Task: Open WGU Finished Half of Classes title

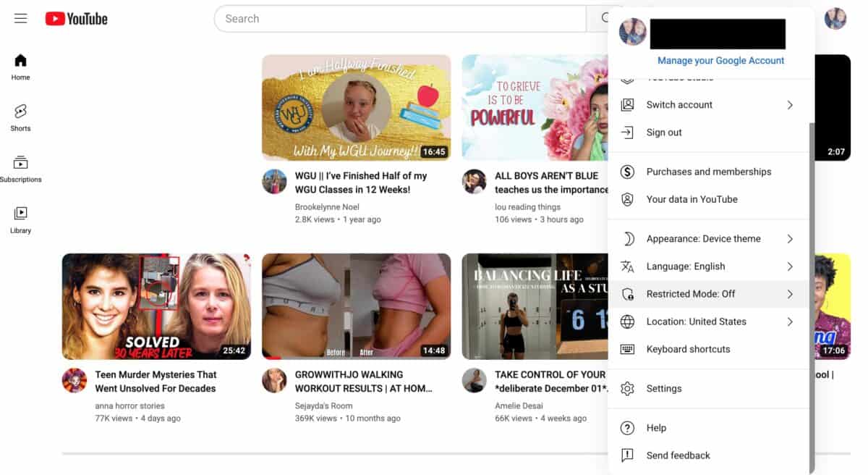Action: (362, 182)
